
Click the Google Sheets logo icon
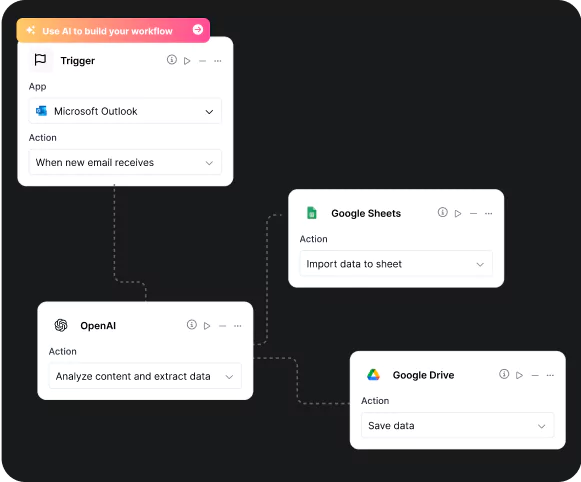[x=312, y=213]
